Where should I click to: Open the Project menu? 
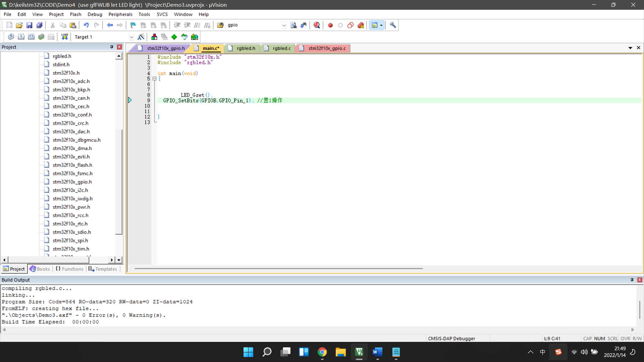click(56, 14)
